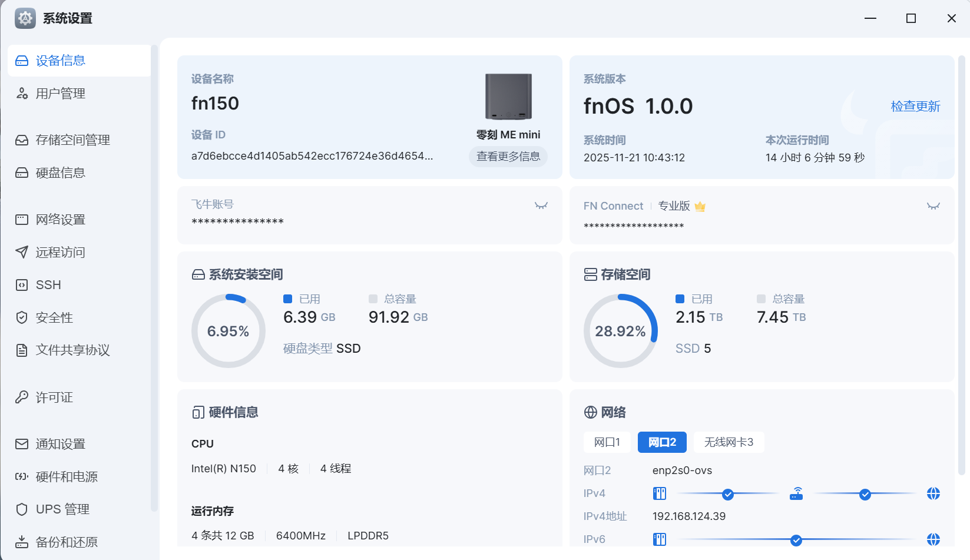Click the 通知设置 envelope icon
The image size is (970, 560).
22,444
